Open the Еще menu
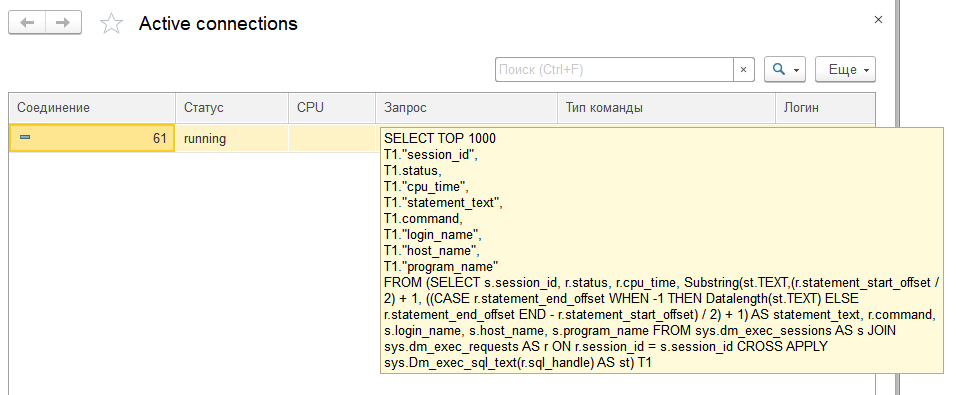The image size is (957, 395). tap(845, 70)
